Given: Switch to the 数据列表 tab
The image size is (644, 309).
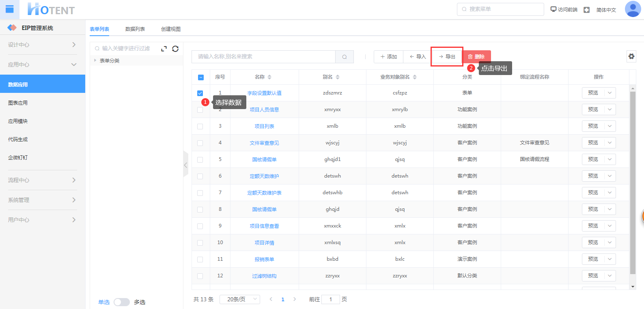Looking at the screenshot, I should point(135,29).
